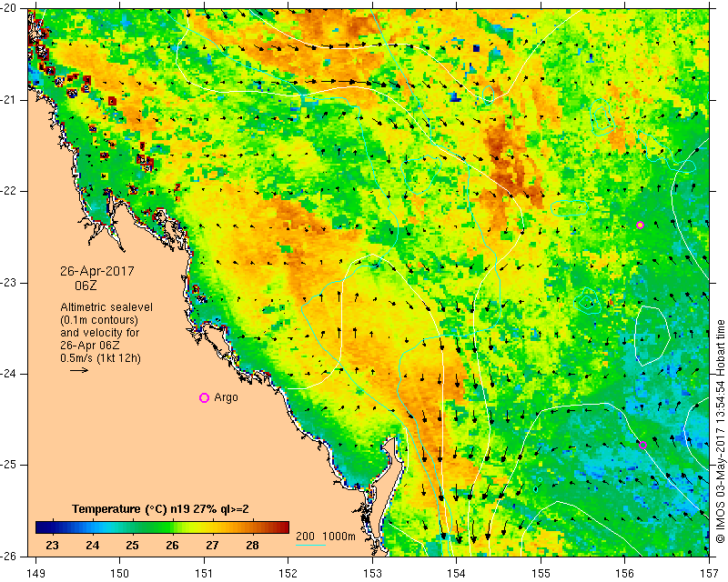This screenshot has height=582, width=728.
Task: Click the longitude axis label 155
Action: [x=541, y=574]
